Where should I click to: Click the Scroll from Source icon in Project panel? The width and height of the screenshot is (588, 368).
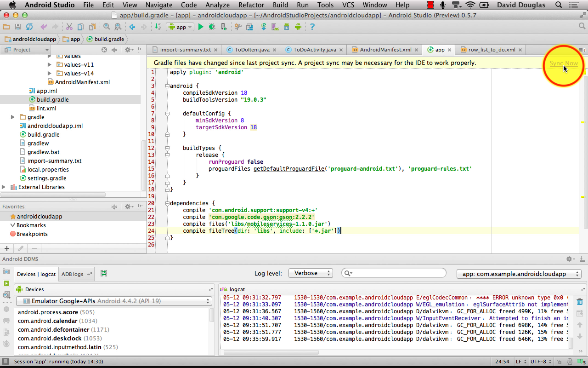tap(104, 50)
